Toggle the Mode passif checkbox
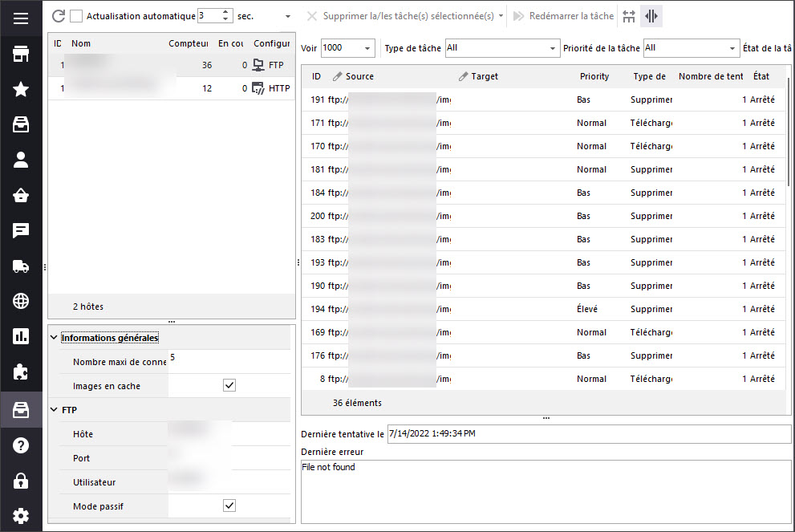This screenshot has width=795, height=532. tap(229, 506)
